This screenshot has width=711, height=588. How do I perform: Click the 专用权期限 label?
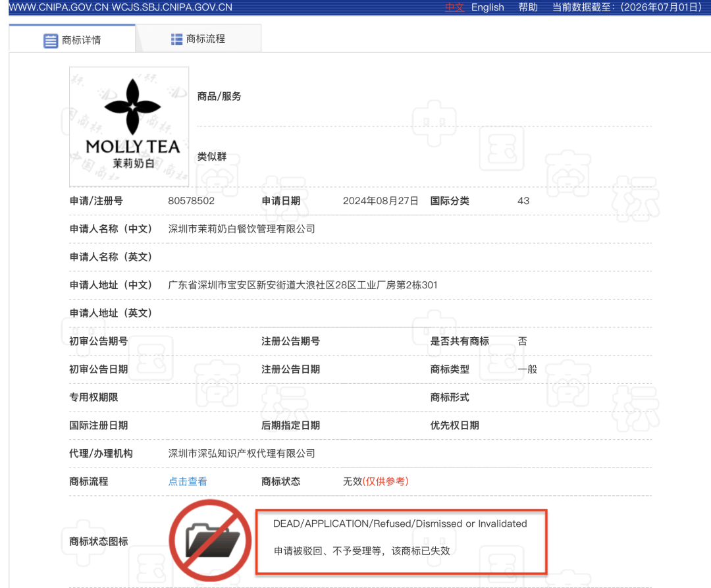[93, 398]
